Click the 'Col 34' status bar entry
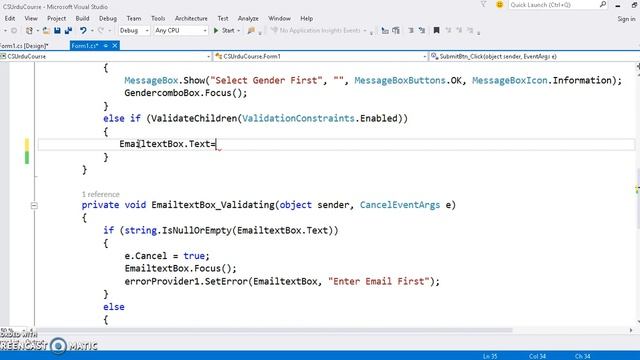Viewport: 640px width, 360px height. tap(538, 356)
